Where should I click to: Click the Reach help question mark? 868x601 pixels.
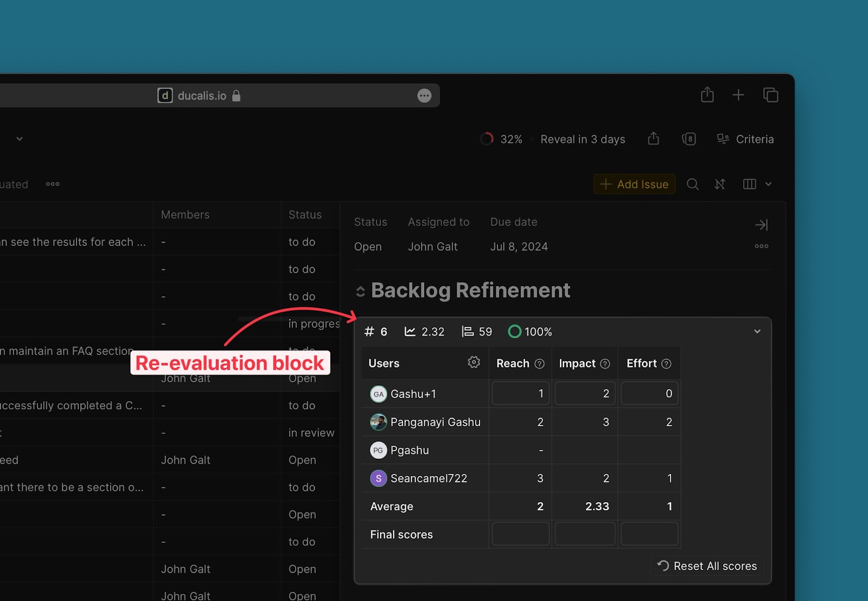539,363
